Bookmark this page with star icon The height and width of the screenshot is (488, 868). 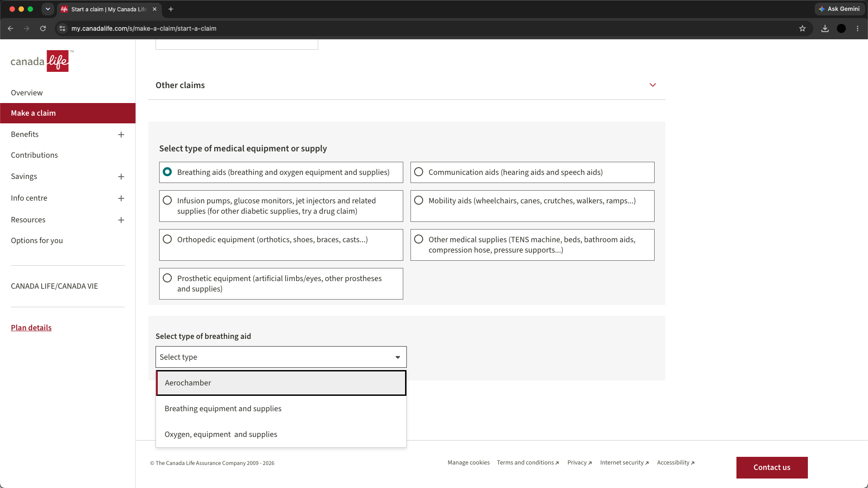[802, 28]
